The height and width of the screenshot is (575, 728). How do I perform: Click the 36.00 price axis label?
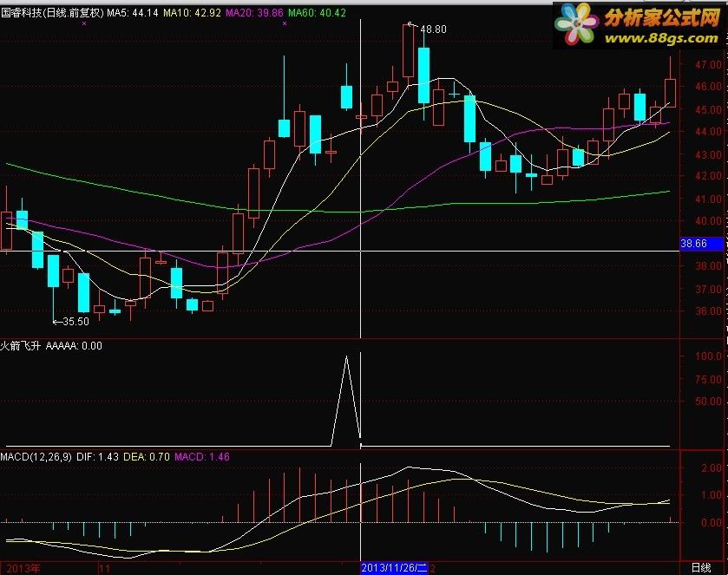click(x=709, y=311)
